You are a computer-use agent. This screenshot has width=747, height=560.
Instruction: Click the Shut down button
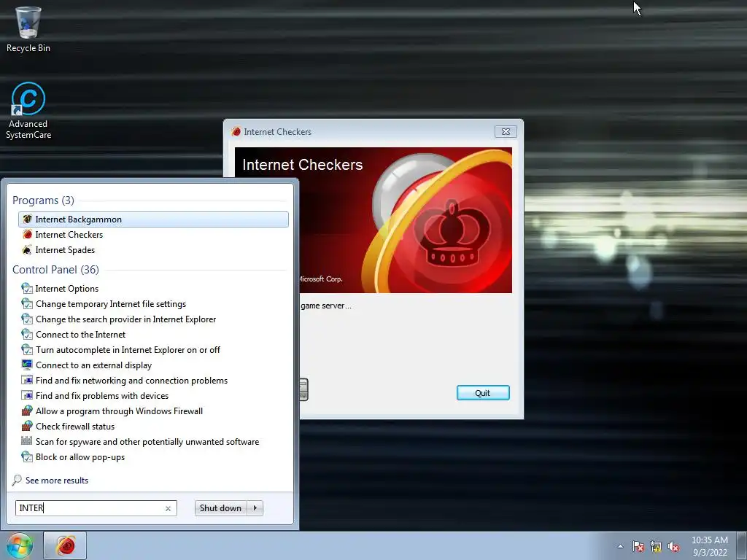(220, 508)
